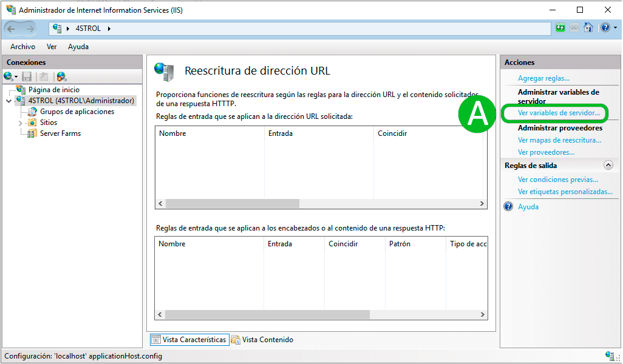The height and width of the screenshot is (364, 623).
Task: Open the Archivo menu
Action: (x=22, y=47)
